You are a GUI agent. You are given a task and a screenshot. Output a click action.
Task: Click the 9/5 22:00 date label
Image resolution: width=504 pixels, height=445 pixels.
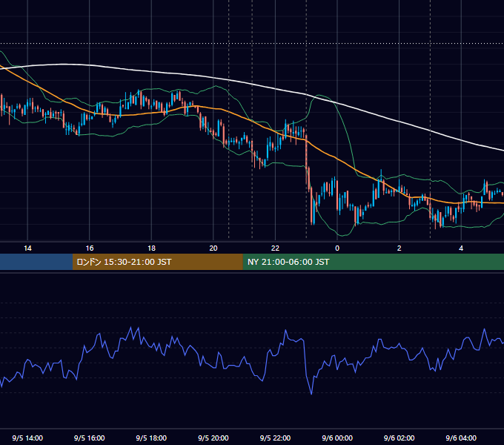pyautogui.click(x=275, y=438)
